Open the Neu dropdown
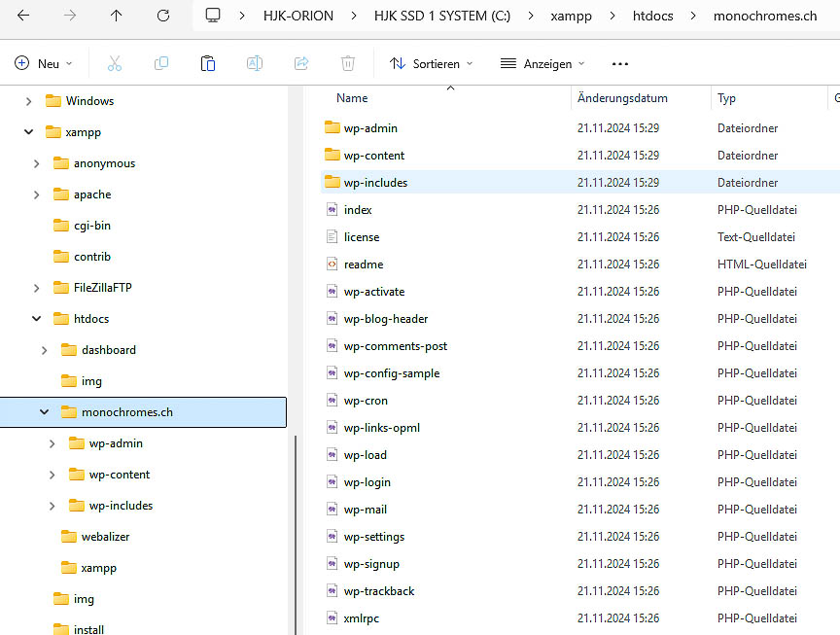 click(43, 63)
